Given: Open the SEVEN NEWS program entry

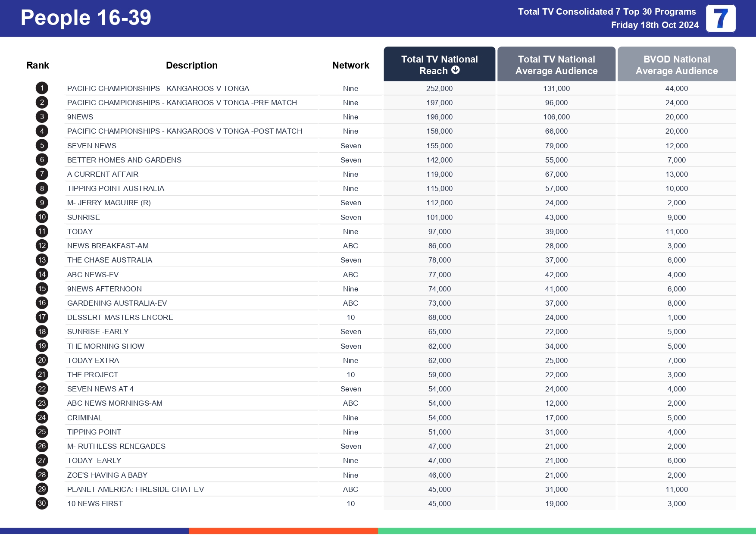Looking at the screenshot, I should (91, 146).
